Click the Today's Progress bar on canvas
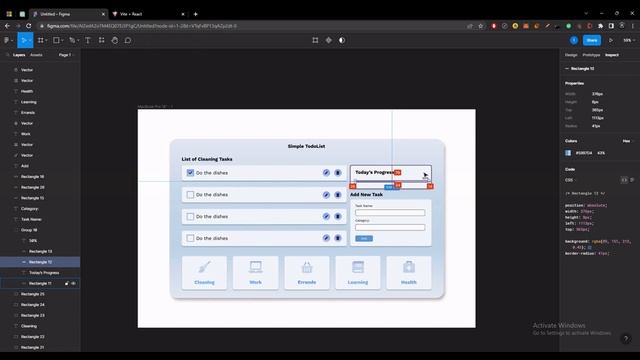 point(391,181)
